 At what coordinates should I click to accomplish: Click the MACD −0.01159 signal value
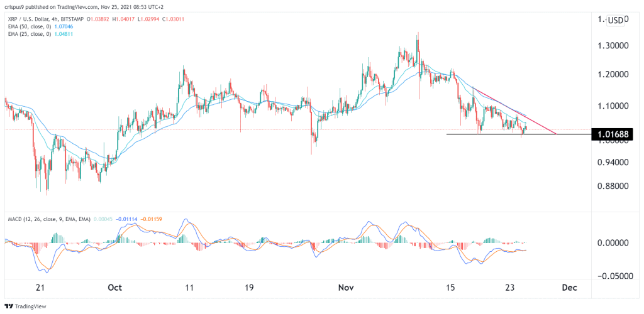point(152,219)
